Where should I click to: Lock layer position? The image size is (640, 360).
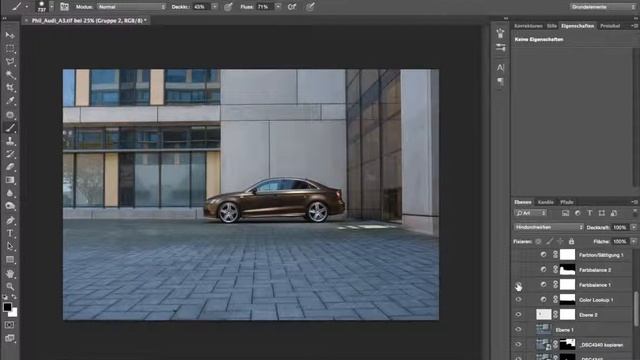coord(560,242)
